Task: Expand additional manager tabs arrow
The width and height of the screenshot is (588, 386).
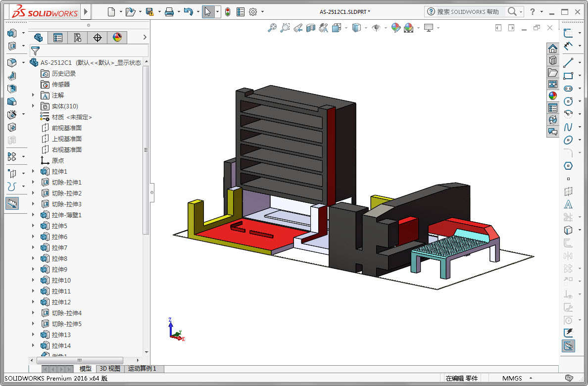Action: pyautogui.click(x=145, y=37)
